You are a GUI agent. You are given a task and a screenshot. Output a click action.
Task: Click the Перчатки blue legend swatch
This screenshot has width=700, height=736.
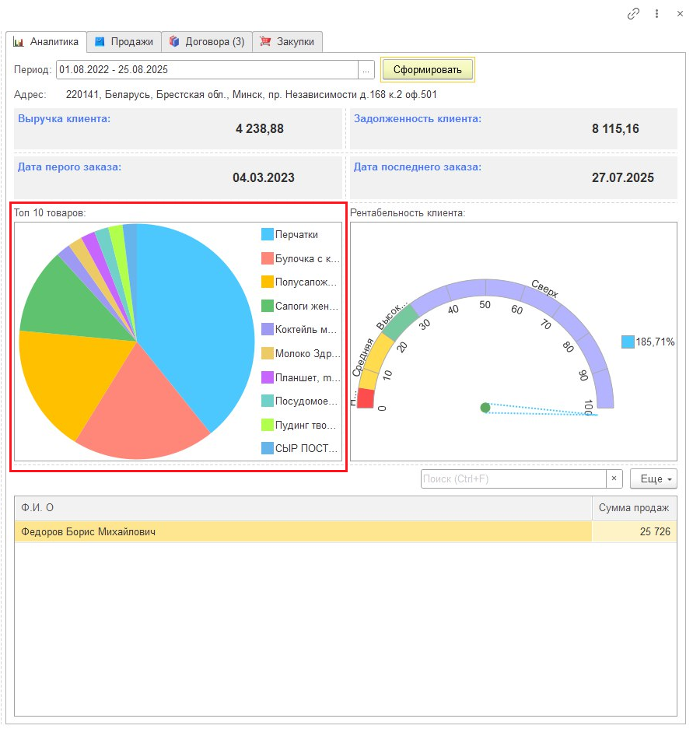[x=268, y=234]
